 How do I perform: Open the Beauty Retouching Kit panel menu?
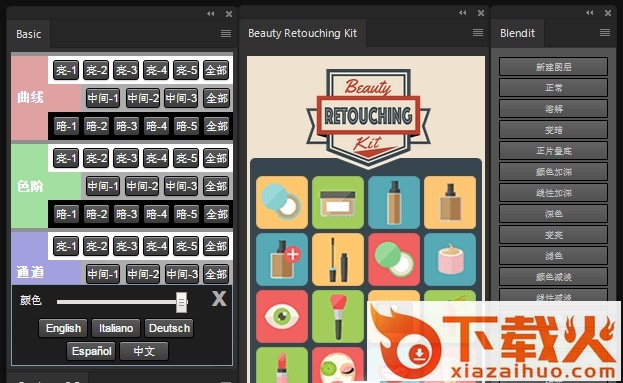pos(478,33)
